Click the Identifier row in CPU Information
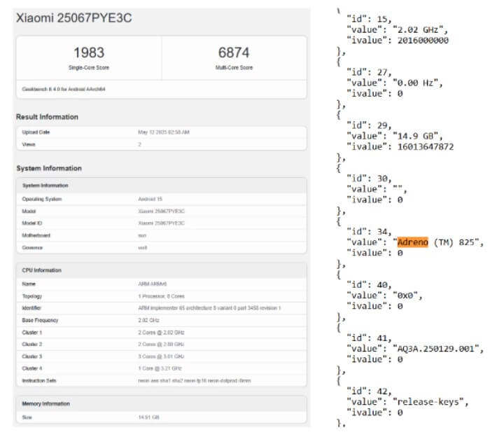504x437 pixels. [161, 308]
